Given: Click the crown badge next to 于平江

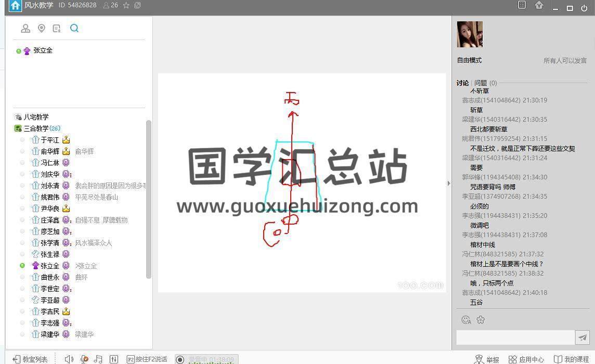Looking at the screenshot, I should click(66, 140).
